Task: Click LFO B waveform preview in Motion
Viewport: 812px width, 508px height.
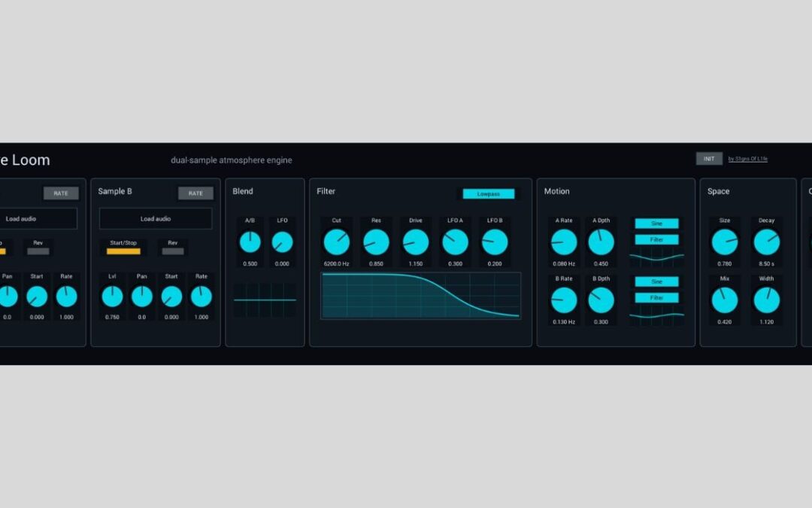Action: pos(656,315)
